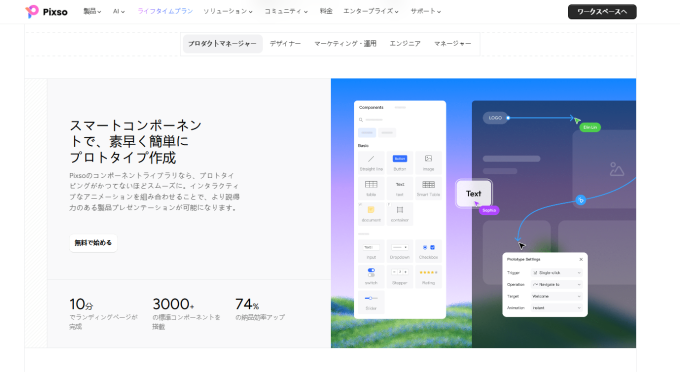Expand the 製品 menu
This screenshot has width=680, height=372.
click(x=92, y=11)
